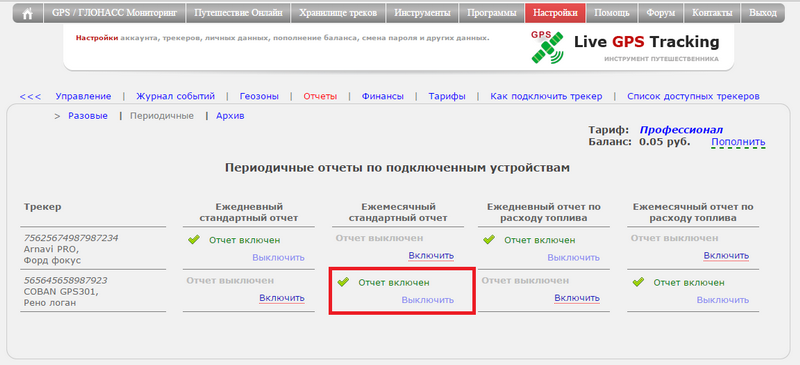Image resolution: width=800 pixels, height=365 pixels.
Task: Open the Настройки menu tab
Action: [x=555, y=13]
